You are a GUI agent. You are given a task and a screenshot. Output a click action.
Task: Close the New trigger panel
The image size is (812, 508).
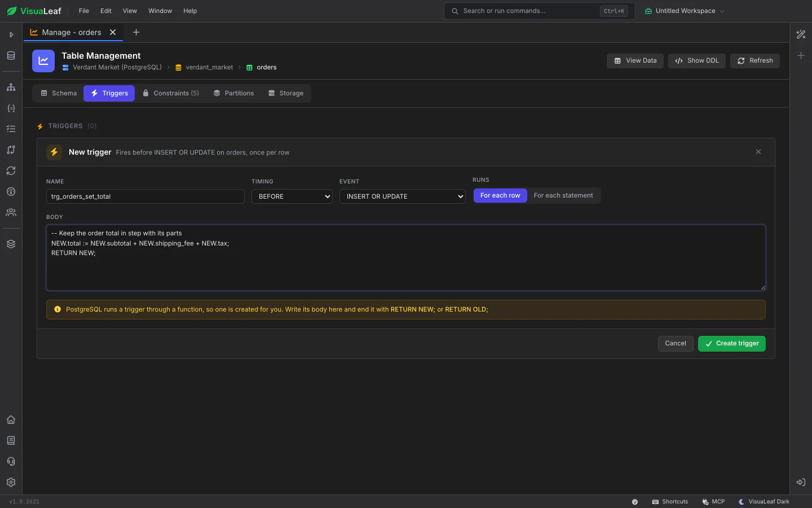pyautogui.click(x=758, y=152)
